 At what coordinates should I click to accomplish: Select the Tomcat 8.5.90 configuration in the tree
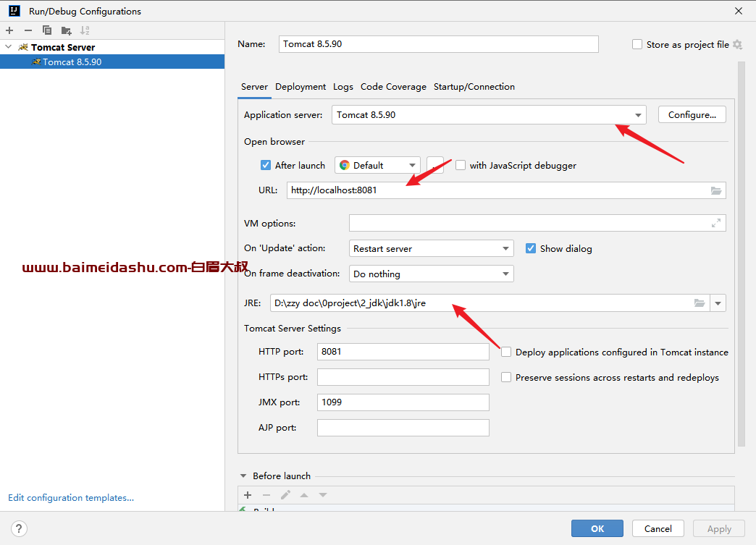(x=112, y=62)
